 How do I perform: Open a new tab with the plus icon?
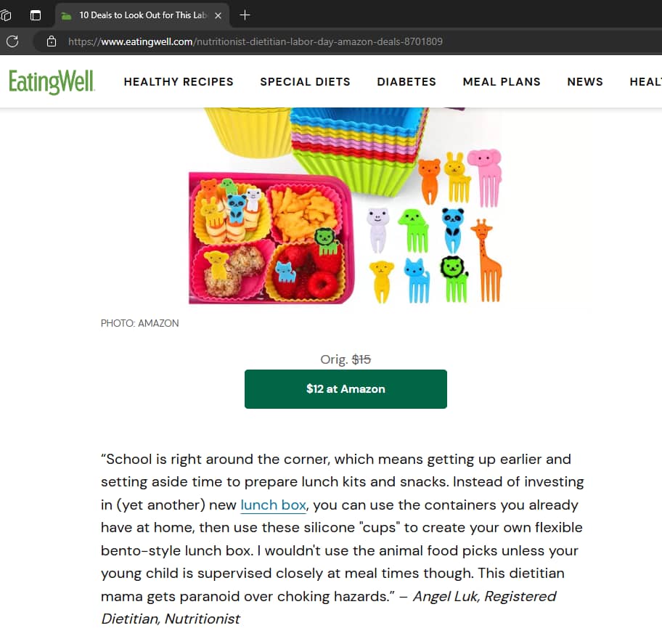tap(245, 15)
